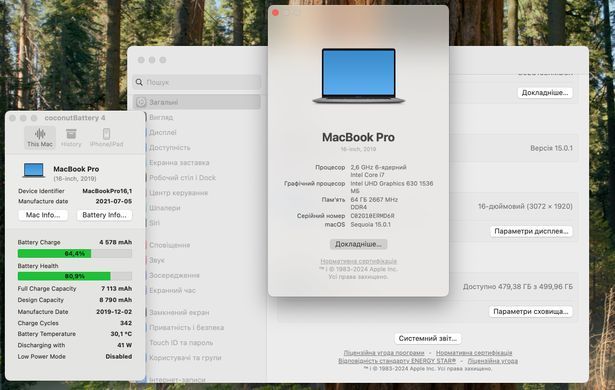Select Екранний час in Settings sidebar
This screenshot has height=390, width=615.
coord(172,290)
